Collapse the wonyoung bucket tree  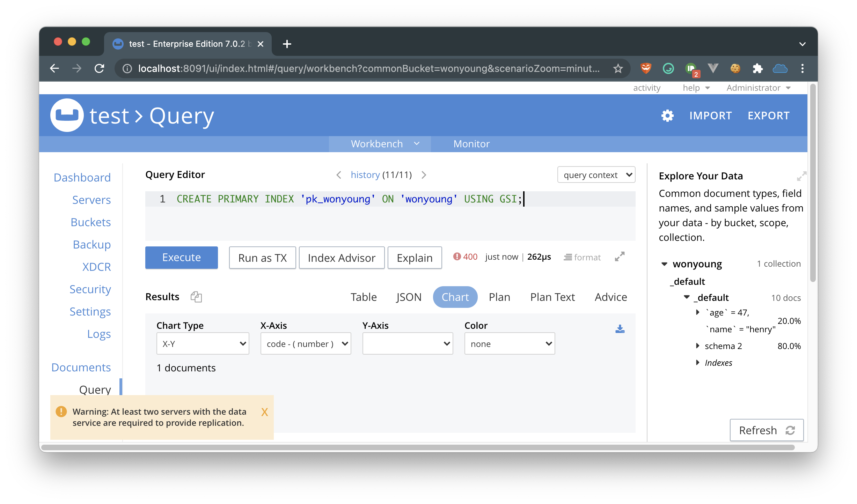[664, 264]
